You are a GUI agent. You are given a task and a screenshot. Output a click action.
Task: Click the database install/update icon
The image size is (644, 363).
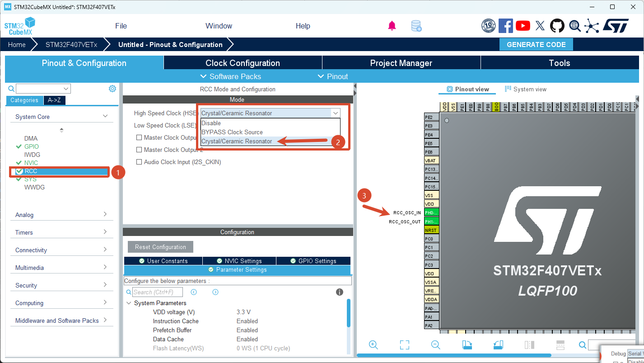point(416,26)
